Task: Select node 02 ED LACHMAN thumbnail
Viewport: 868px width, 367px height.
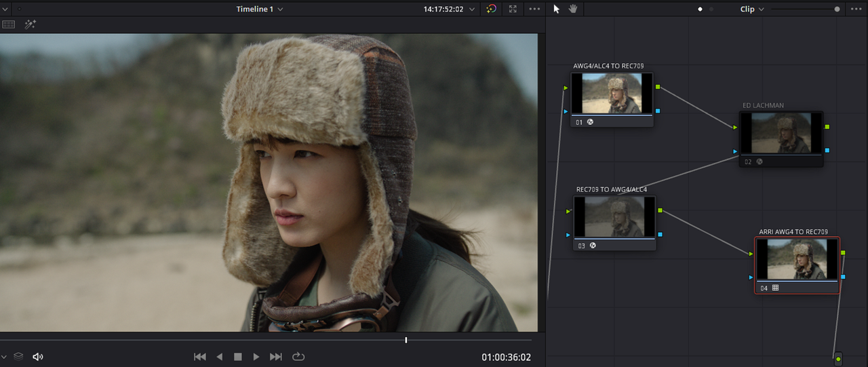Action: pos(781,133)
